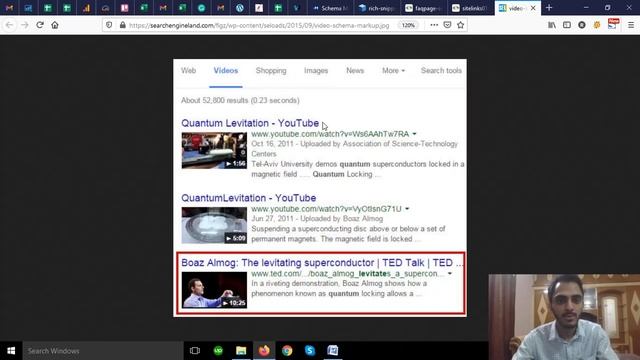Click the orange extension icon in the toolbar
This screenshot has width=640, height=360.
(x=597, y=25)
